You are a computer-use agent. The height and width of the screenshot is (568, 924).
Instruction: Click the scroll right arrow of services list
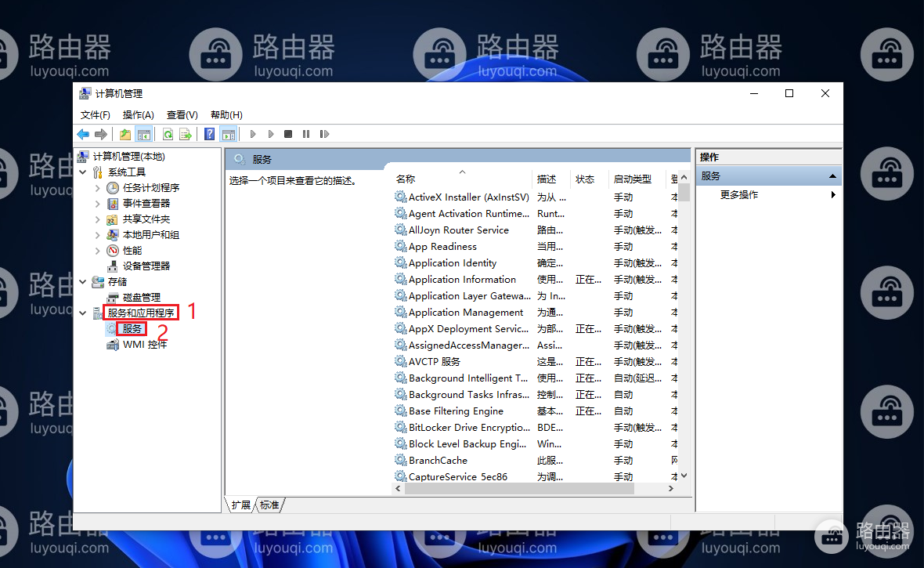(670, 488)
